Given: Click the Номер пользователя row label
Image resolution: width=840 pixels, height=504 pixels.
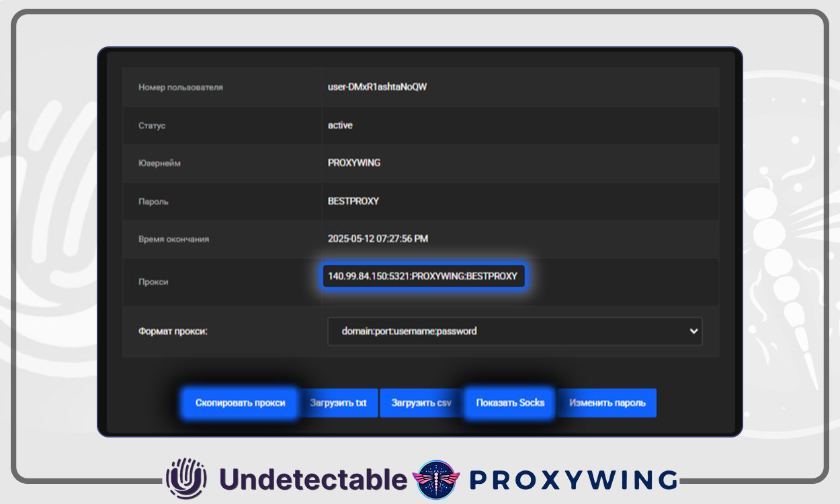Looking at the screenshot, I should pyautogui.click(x=181, y=87).
